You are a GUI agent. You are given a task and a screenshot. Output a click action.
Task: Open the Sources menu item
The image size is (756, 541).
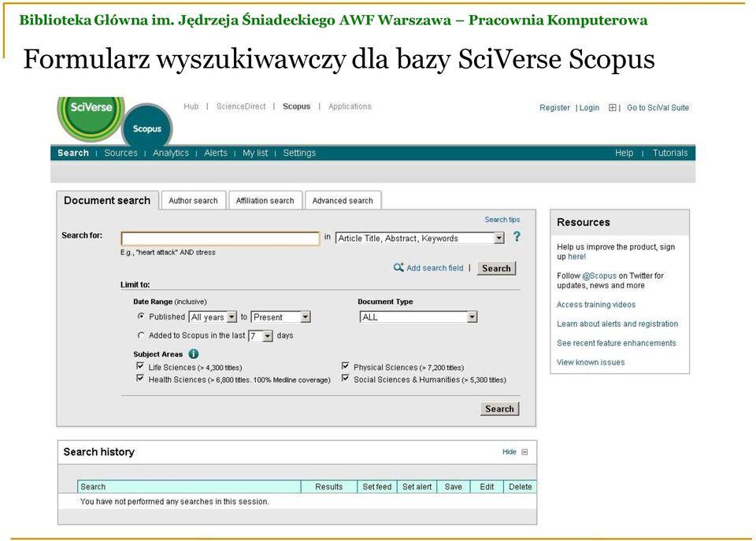click(x=121, y=153)
